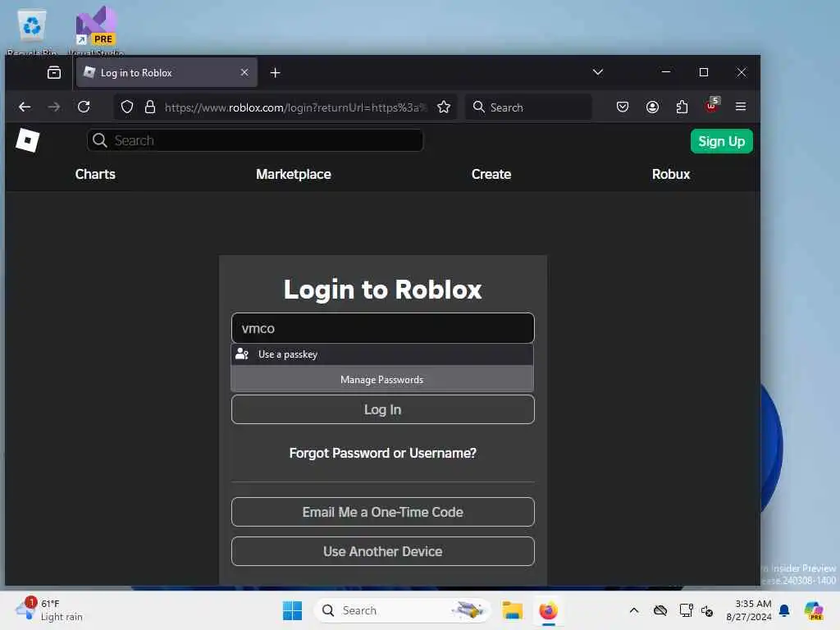Open the Robux navigation item

[671, 174]
